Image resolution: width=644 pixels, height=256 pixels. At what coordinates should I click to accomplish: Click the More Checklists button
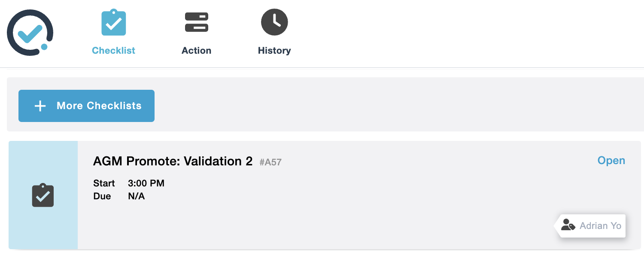click(x=86, y=106)
